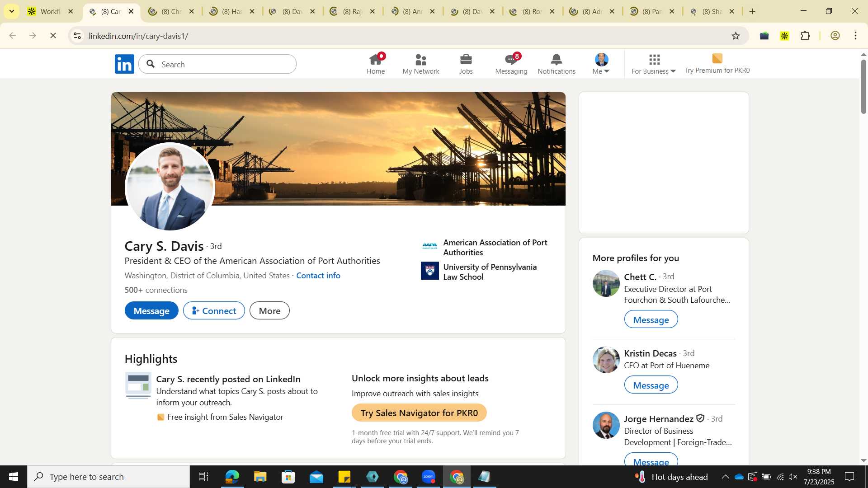The width and height of the screenshot is (868, 488).
Task: Click 500+ connections text
Action: click(156, 290)
